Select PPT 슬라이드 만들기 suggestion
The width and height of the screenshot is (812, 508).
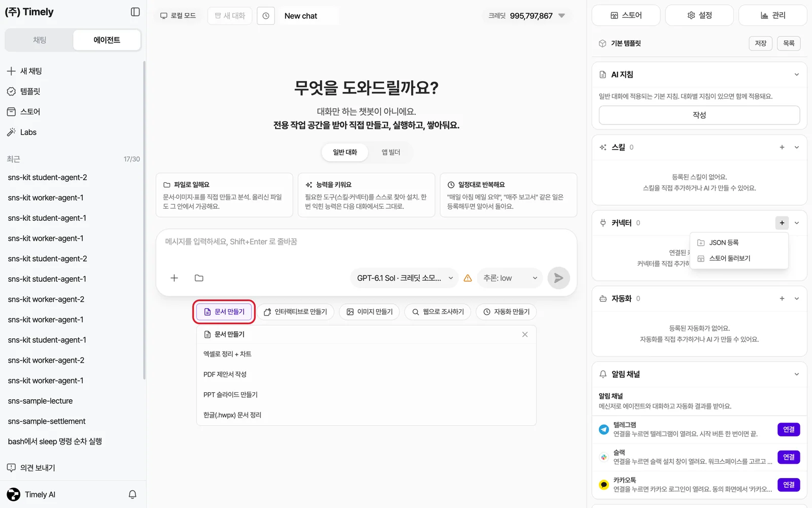coord(366,395)
